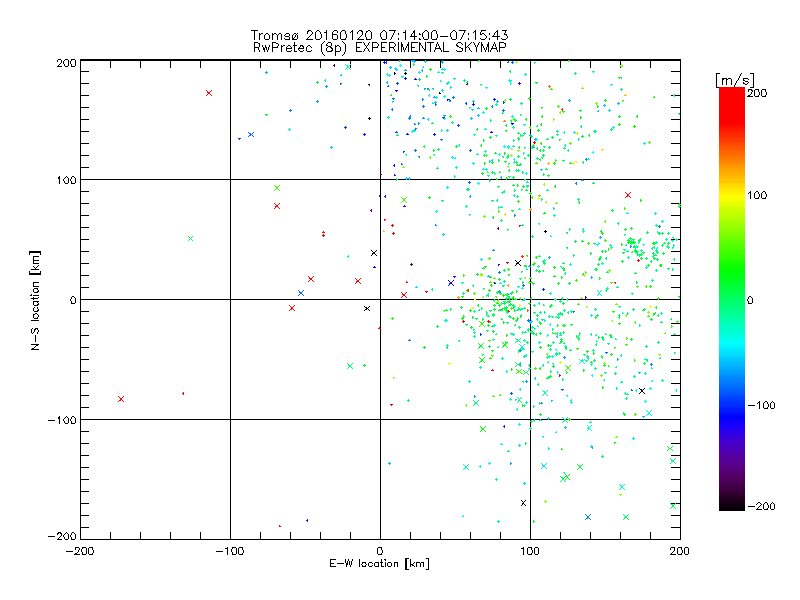Viewport: 800px width, 600px height.
Task: Select the '200' tick label on N-S axis
Action: pyautogui.click(x=66, y=63)
